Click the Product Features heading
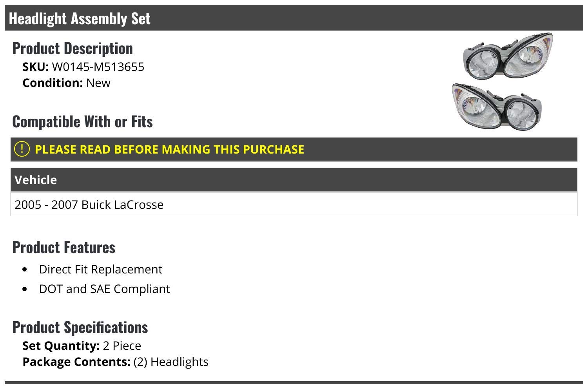The image size is (588, 389). 64,247
